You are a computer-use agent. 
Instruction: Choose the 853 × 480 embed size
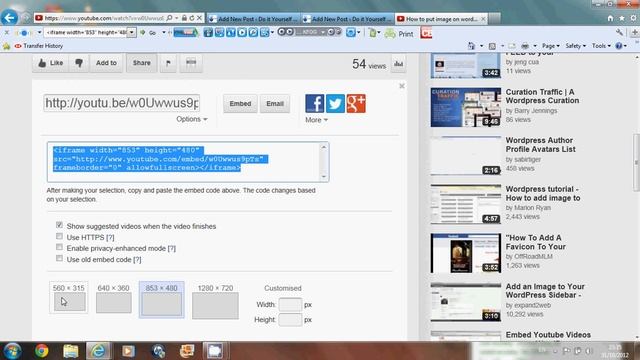(x=162, y=300)
